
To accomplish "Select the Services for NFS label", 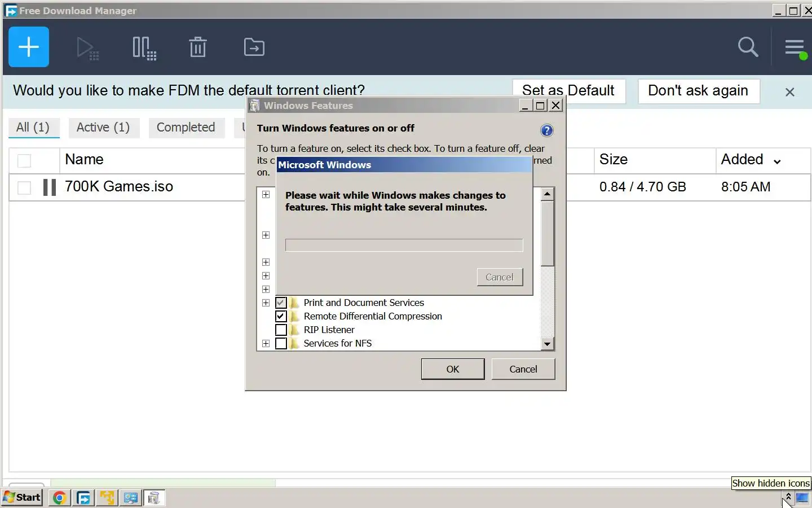I will pyautogui.click(x=338, y=343).
